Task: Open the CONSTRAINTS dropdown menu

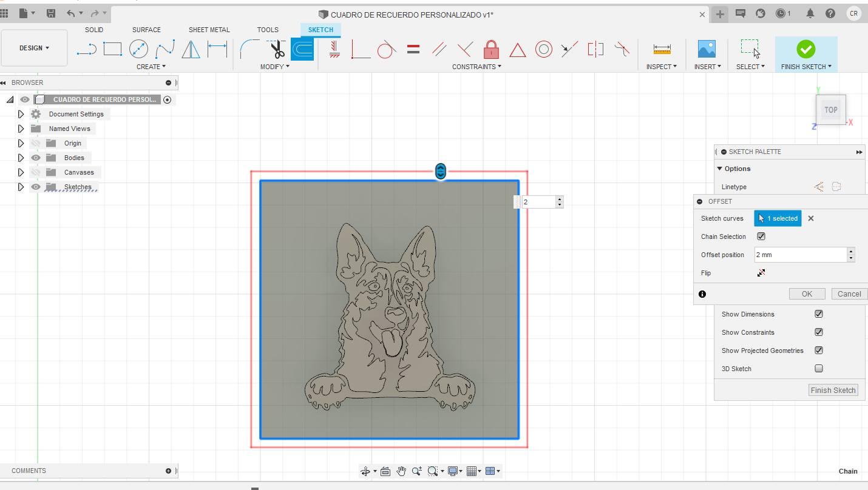Action: tap(476, 67)
